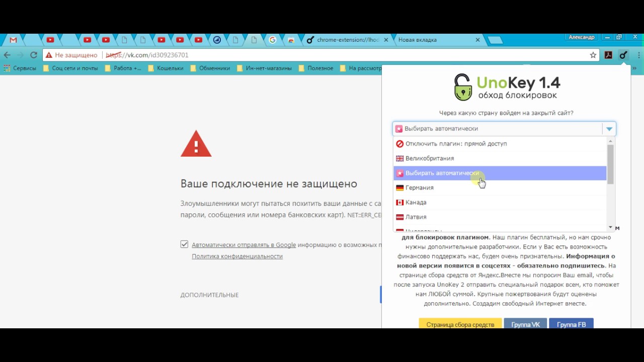Pick Выбирать автоматически in the list
644x362 pixels.
[500, 173]
